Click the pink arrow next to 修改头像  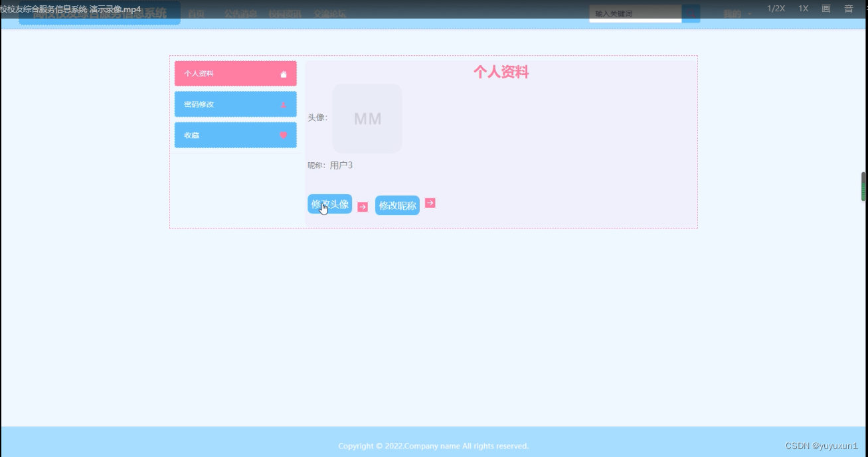pyautogui.click(x=363, y=207)
